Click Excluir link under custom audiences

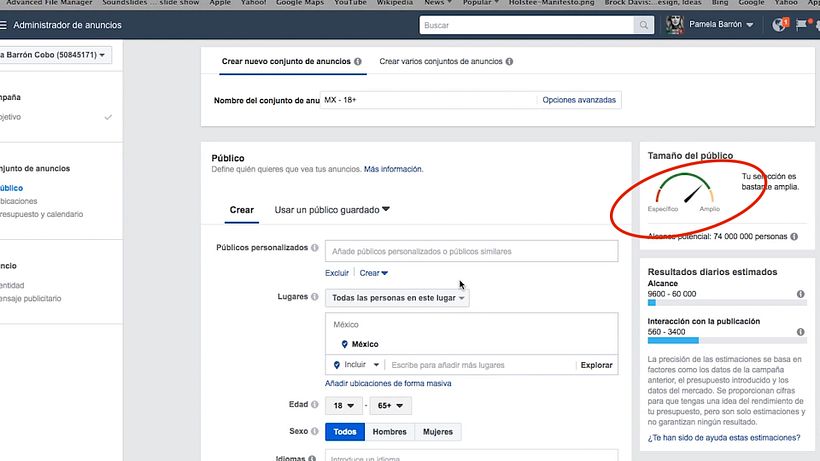337,273
